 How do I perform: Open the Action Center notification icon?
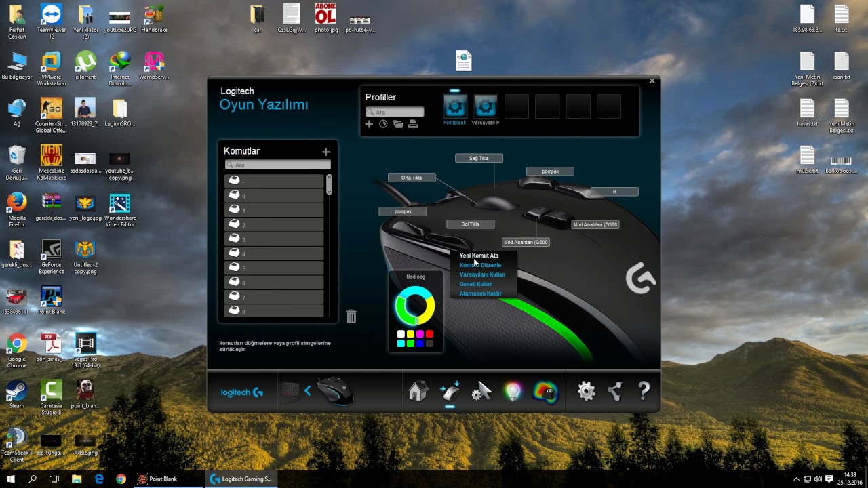[829, 479]
